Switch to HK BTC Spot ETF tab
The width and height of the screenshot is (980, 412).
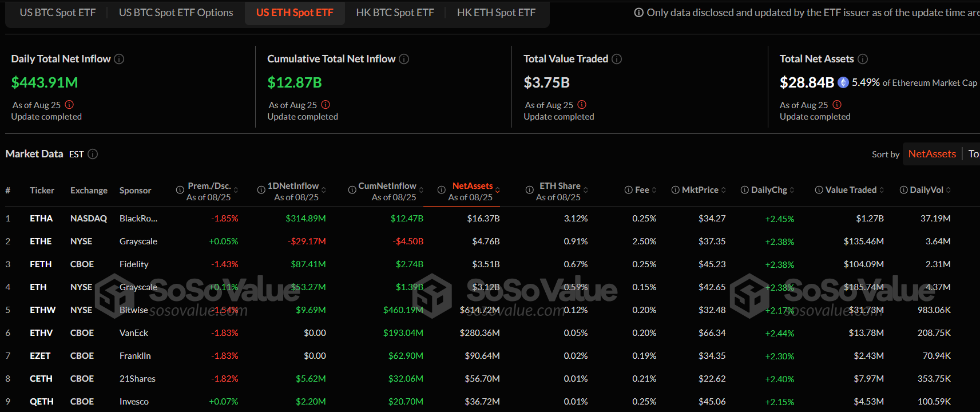395,13
